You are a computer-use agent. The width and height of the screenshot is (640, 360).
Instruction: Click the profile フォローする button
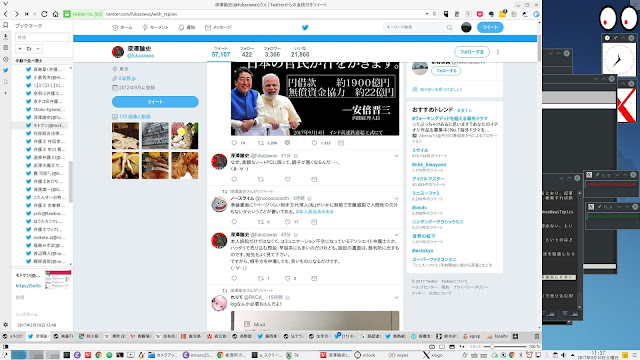click(x=472, y=52)
